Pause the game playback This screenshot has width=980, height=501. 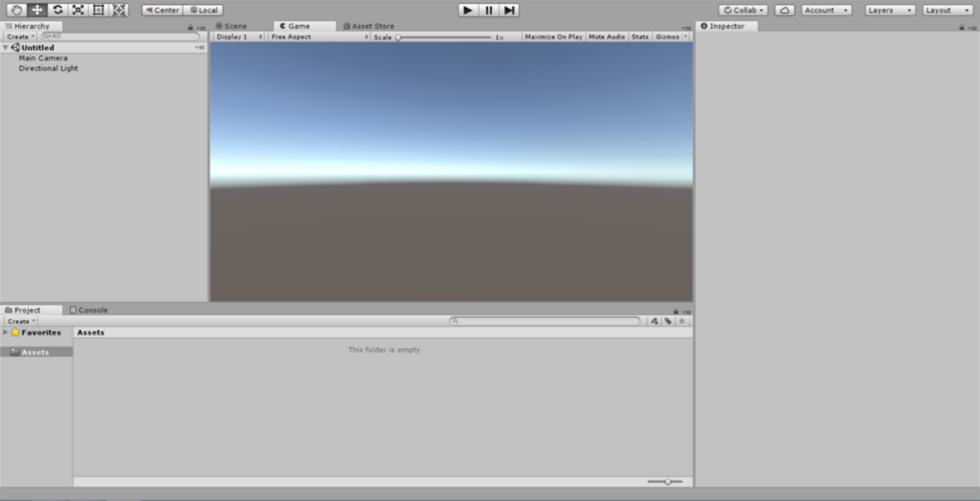tap(488, 10)
